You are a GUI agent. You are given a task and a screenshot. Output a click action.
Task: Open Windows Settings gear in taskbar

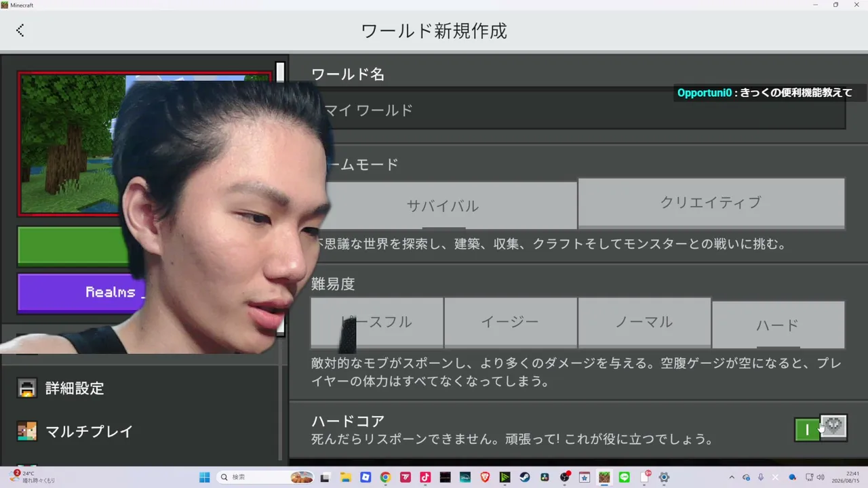665,477
